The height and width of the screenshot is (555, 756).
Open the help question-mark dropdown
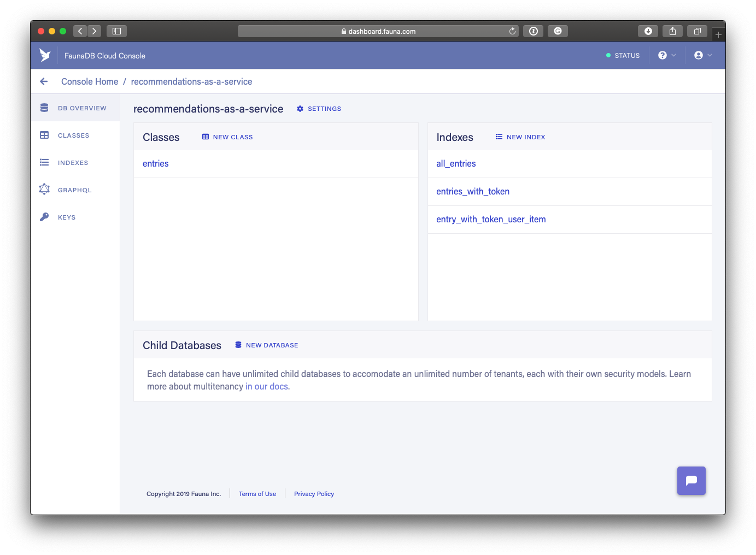click(663, 55)
